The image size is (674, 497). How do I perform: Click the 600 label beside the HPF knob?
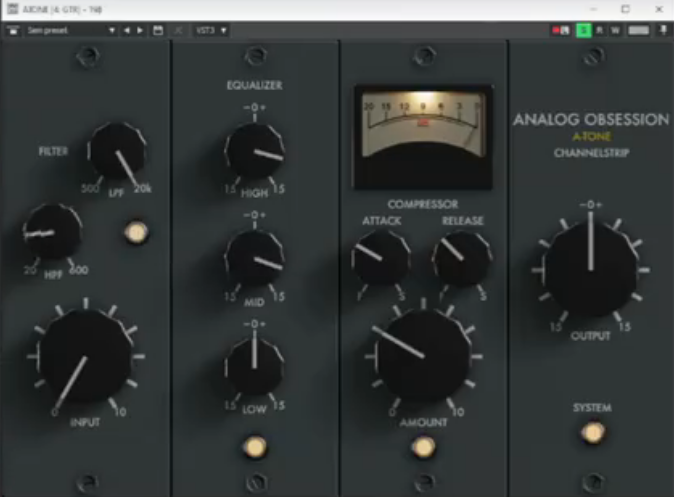tap(79, 270)
